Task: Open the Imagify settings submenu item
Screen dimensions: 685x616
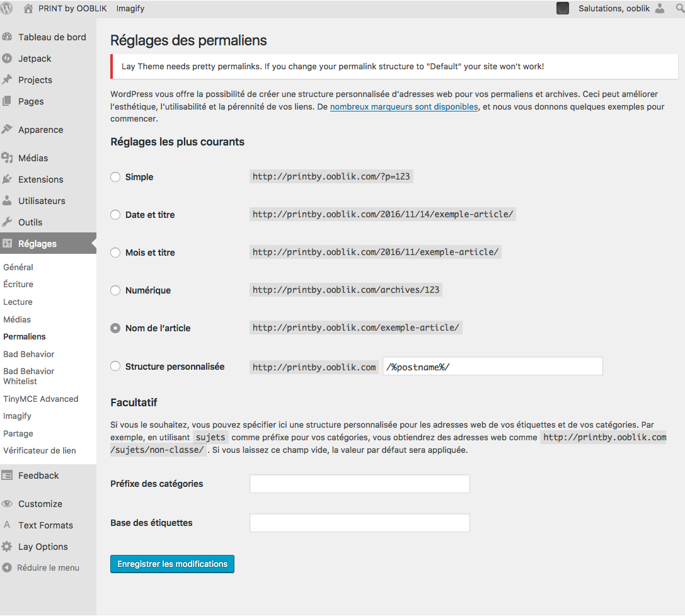Action: click(x=17, y=416)
